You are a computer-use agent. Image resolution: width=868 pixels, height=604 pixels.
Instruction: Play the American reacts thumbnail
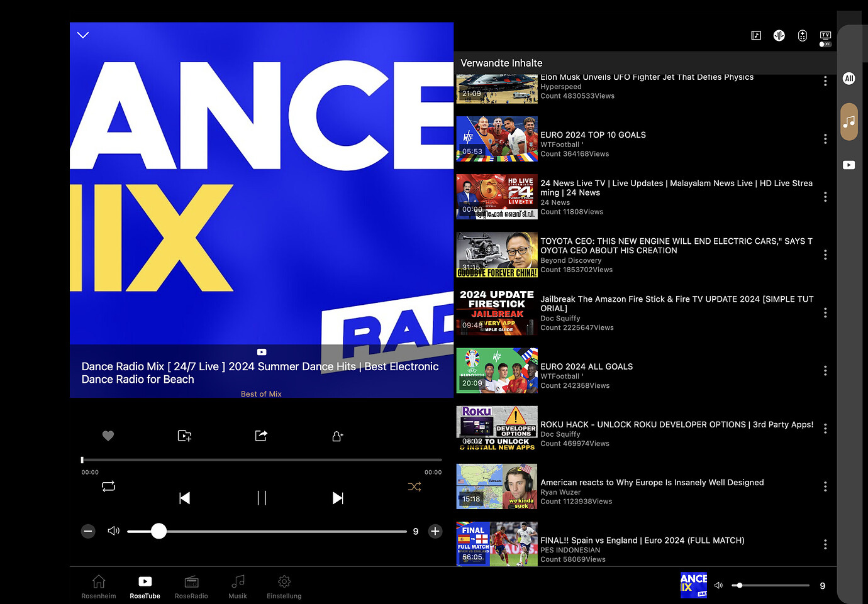497,486
